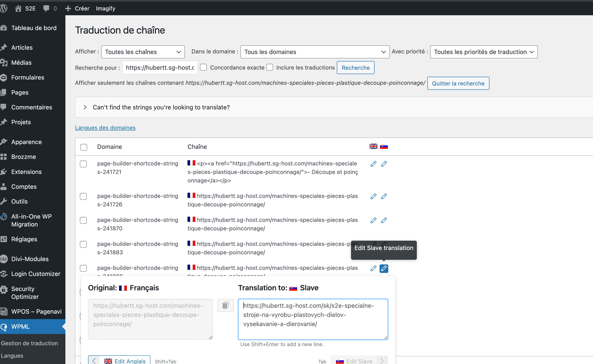
Task: Edit English translation for strings-241726
Action: point(373,196)
